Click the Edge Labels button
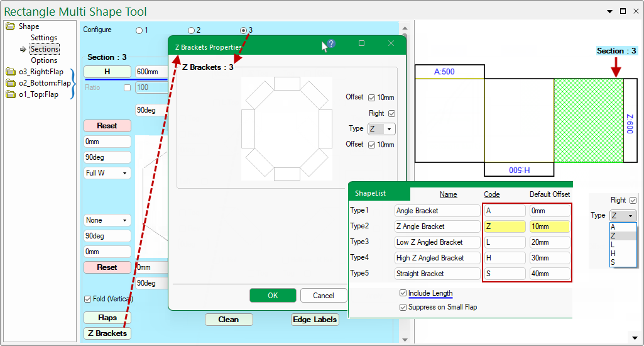 [x=315, y=320]
